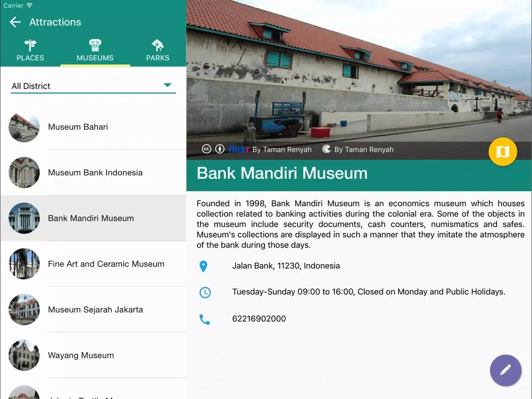The image size is (532, 399).
Task: Open Wayang Museum thumbnail image
Action: [x=24, y=355]
